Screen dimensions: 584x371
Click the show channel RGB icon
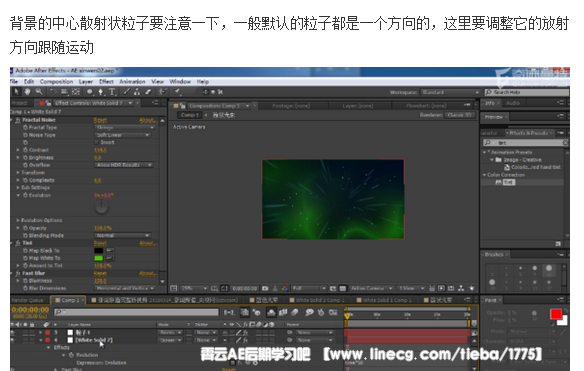(285, 288)
